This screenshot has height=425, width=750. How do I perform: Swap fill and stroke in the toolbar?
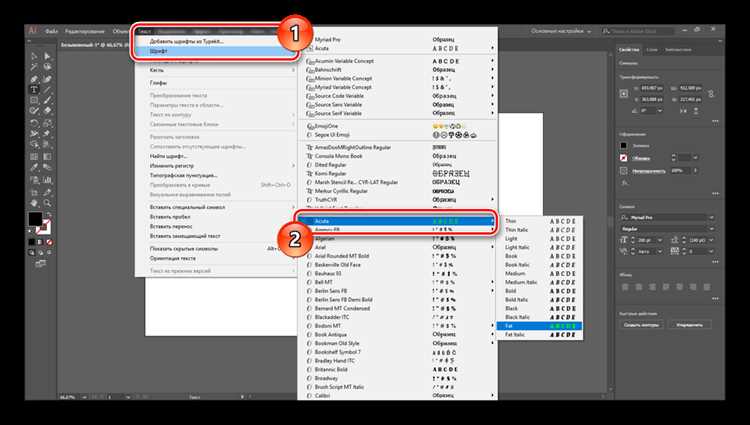48,215
